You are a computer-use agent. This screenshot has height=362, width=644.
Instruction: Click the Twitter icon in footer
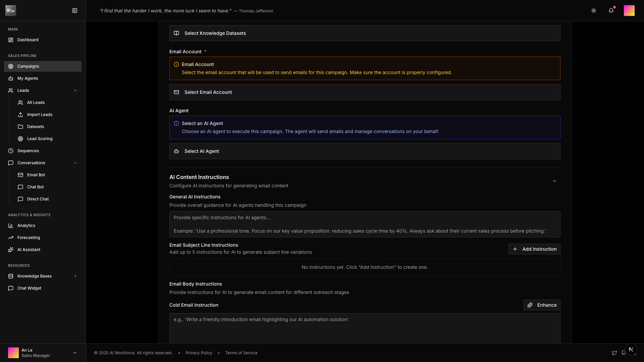coord(614,353)
